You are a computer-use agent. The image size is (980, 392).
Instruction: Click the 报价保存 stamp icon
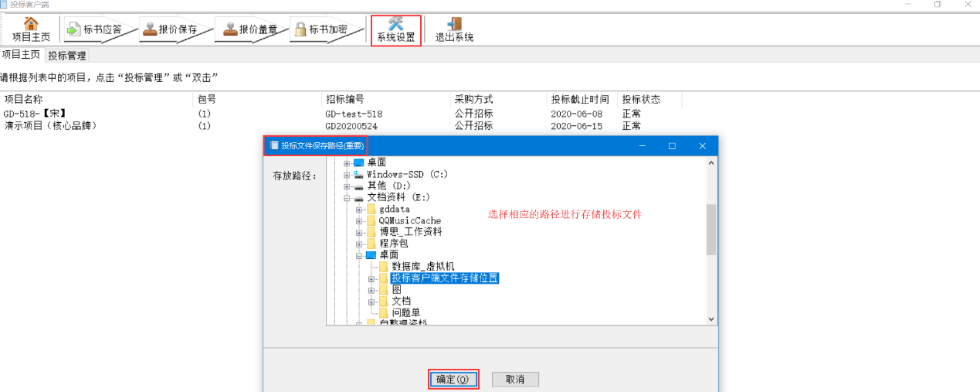coord(150,29)
